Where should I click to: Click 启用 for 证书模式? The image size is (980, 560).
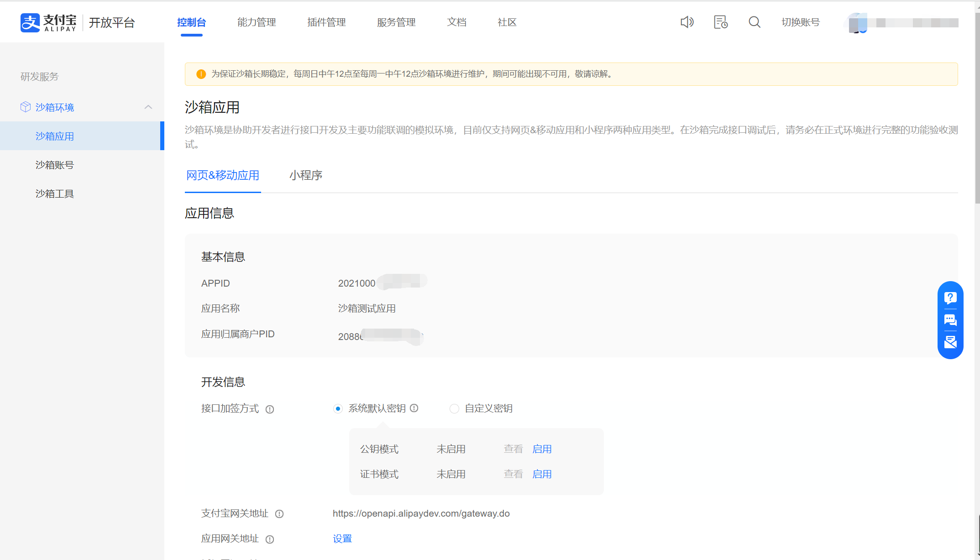pos(542,474)
